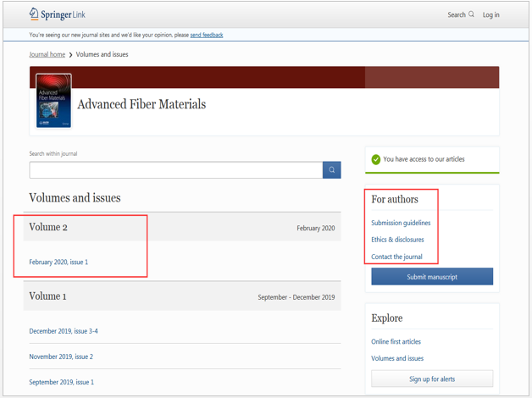Click the SpringerLink logo
Screen dimensions: 532x398
pyautogui.click(x=57, y=14)
